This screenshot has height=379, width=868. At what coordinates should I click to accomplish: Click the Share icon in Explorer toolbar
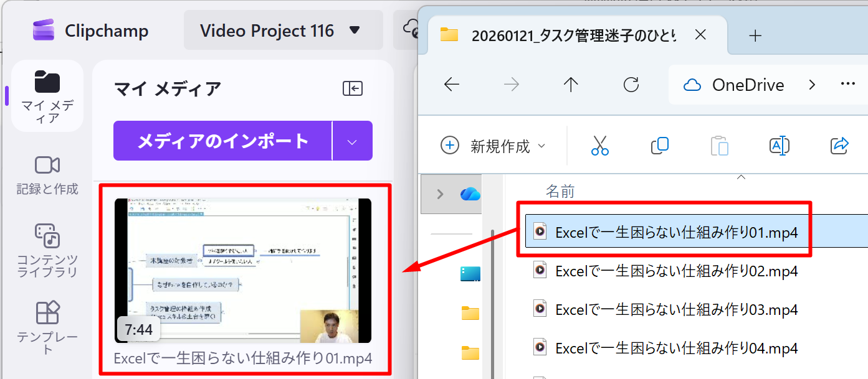[839, 146]
